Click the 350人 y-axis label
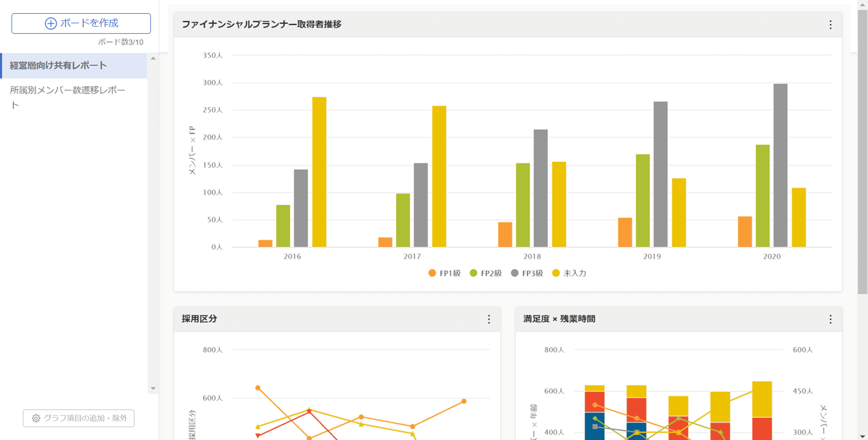The width and height of the screenshot is (868, 440). (213, 55)
